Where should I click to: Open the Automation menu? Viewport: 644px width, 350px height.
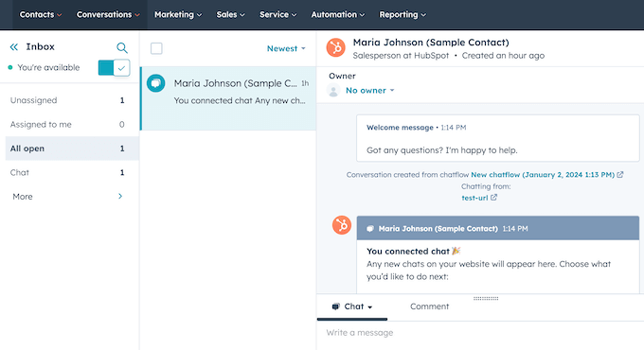(x=337, y=14)
